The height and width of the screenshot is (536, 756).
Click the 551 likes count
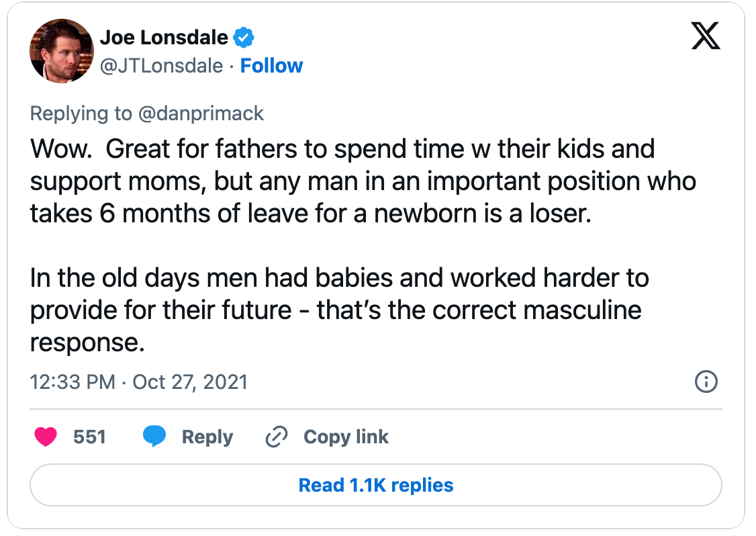point(89,437)
